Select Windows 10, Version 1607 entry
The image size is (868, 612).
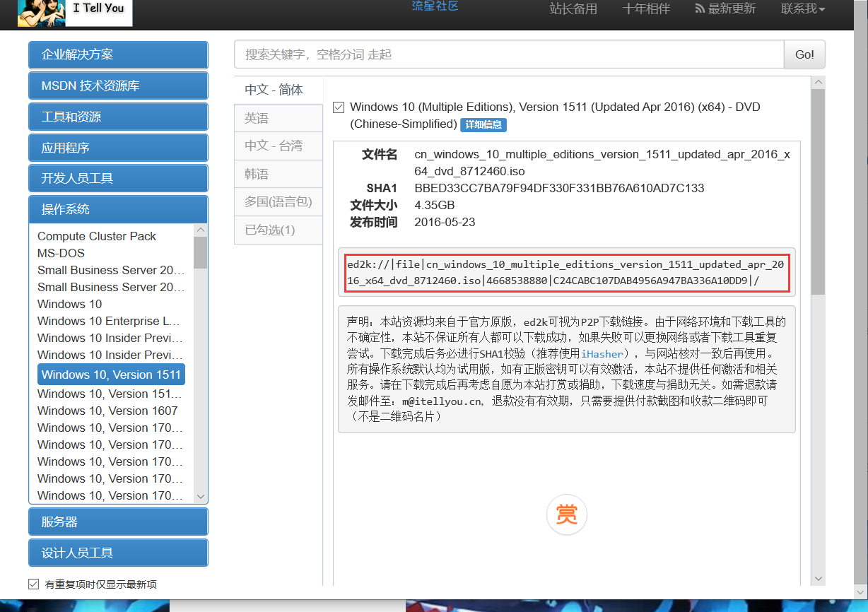[x=107, y=411]
